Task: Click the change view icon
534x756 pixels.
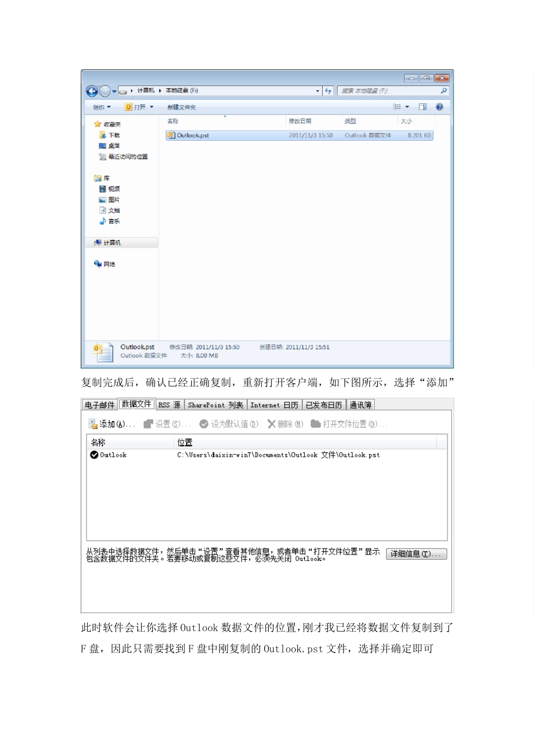Action: [397, 107]
